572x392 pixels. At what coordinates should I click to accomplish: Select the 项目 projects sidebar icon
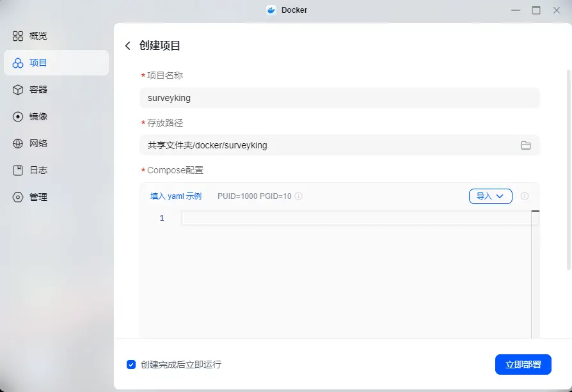pos(17,63)
